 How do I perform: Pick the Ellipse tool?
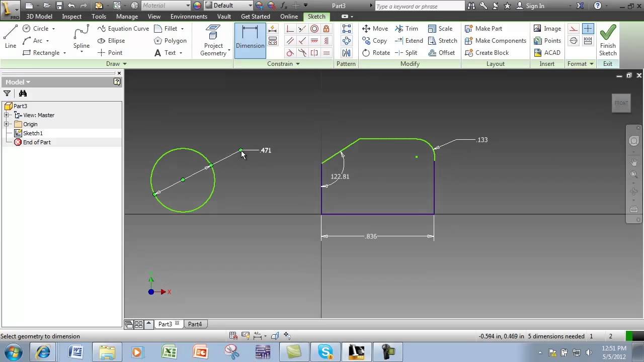(x=111, y=41)
